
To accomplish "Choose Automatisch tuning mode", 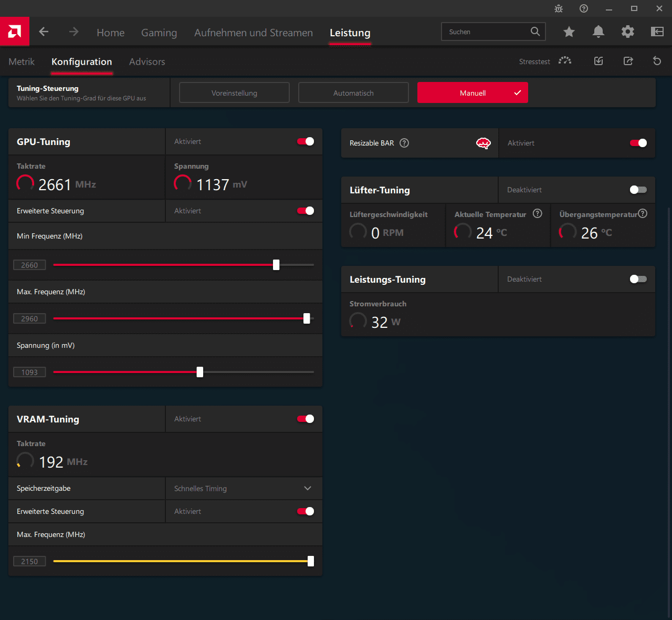I will (353, 92).
